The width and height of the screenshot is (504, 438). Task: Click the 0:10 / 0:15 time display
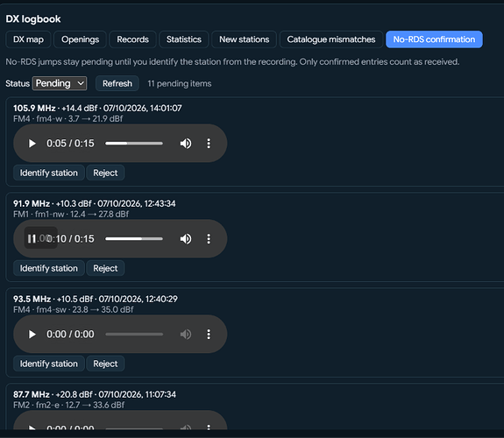point(70,239)
